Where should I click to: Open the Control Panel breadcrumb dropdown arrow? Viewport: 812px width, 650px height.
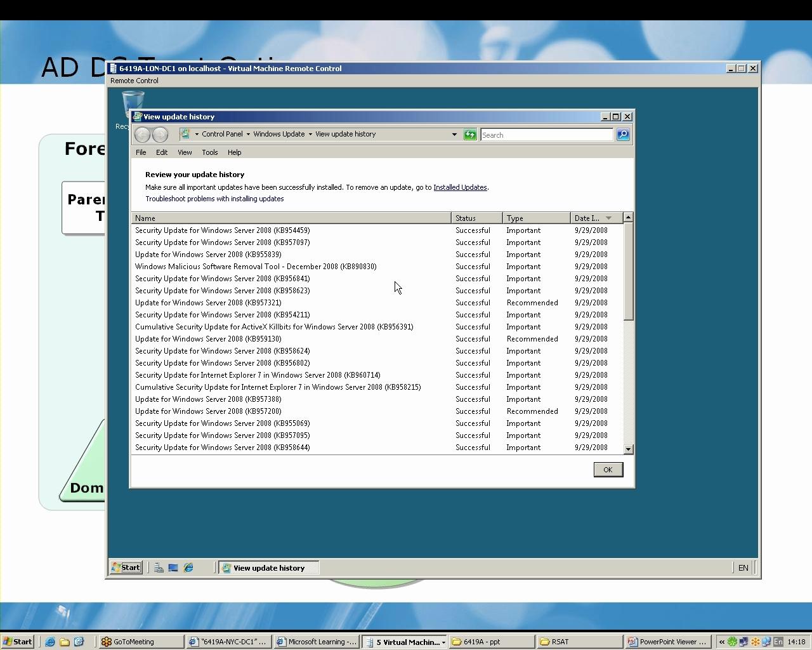click(x=248, y=134)
